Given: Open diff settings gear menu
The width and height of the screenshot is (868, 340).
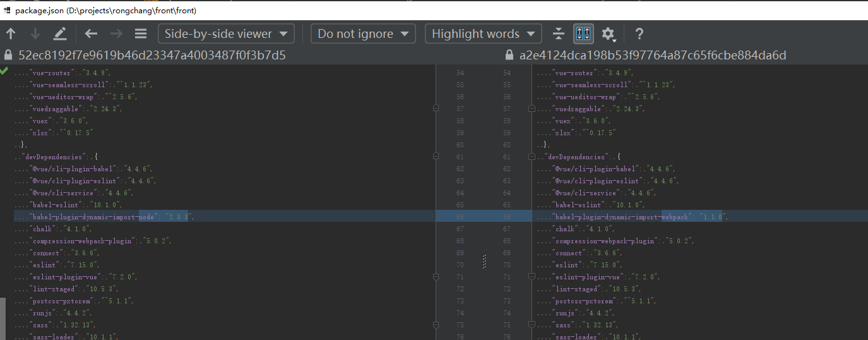Looking at the screenshot, I should click(608, 34).
